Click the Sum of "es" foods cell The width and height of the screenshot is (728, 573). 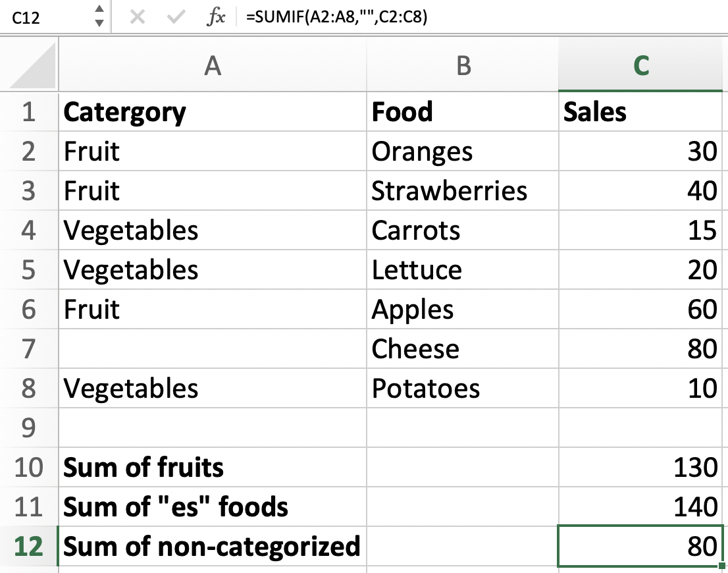point(212,507)
